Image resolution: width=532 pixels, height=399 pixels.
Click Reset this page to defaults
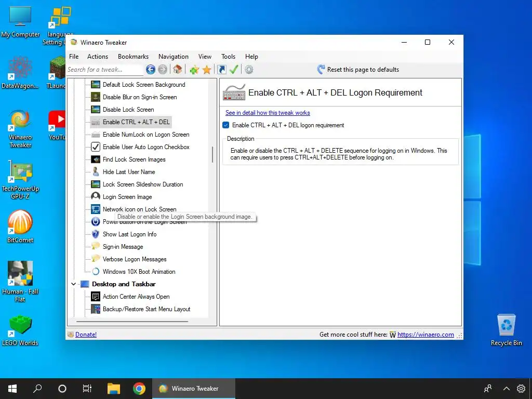(x=358, y=70)
